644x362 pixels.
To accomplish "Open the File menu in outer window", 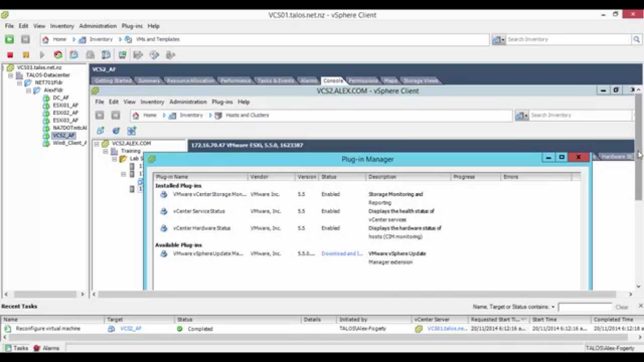I will click(x=10, y=26).
